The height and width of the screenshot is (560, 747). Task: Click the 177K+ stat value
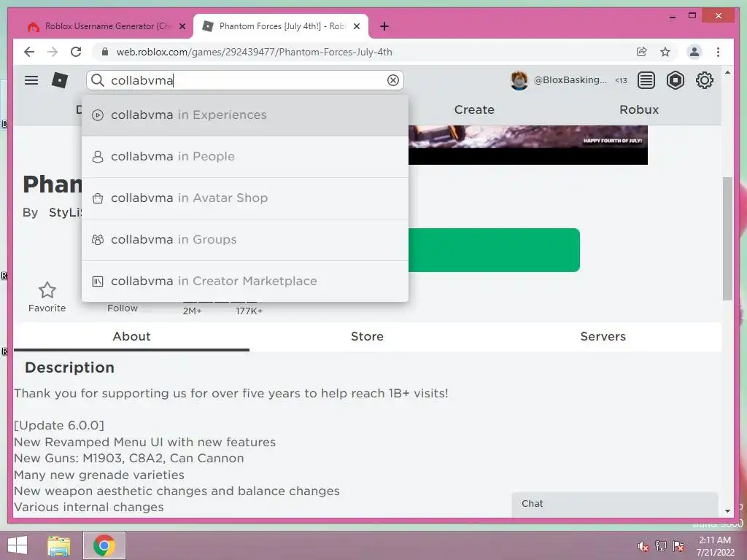coord(249,311)
